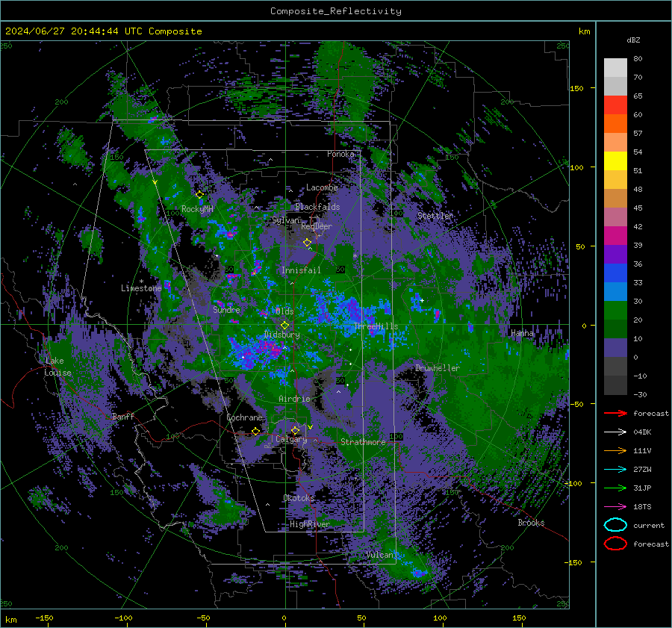Click the HighRiver label
This screenshot has width=672, height=628.
click(x=309, y=524)
